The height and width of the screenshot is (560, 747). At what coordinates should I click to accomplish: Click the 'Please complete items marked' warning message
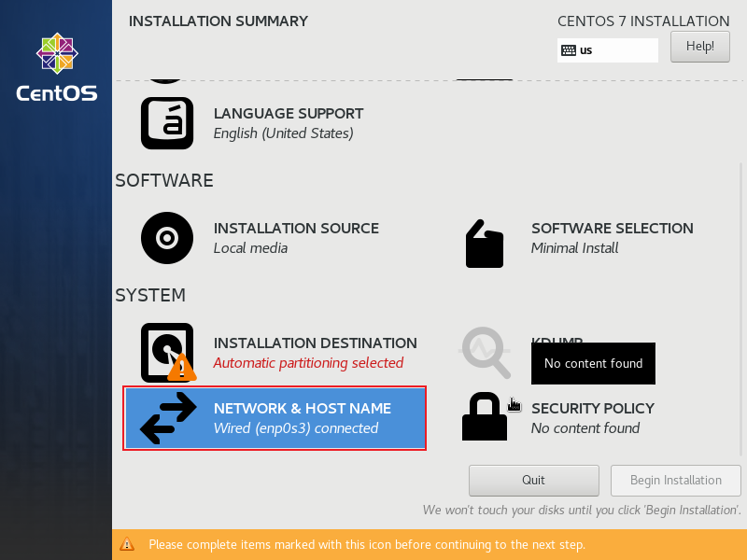coord(367,544)
